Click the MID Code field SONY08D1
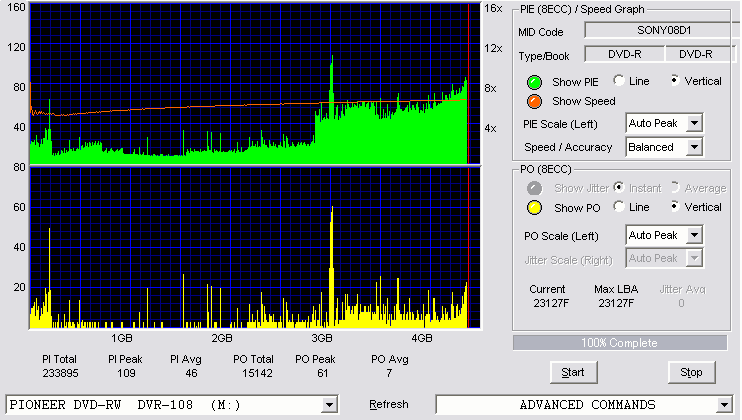This screenshot has height=420, width=742. 662,30
